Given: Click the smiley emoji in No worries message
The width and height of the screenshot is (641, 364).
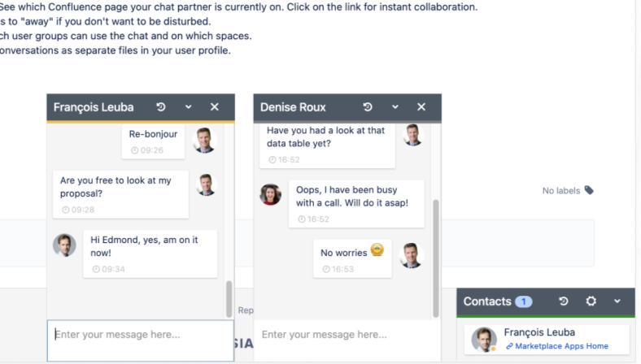Looking at the screenshot, I should coord(377,251).
